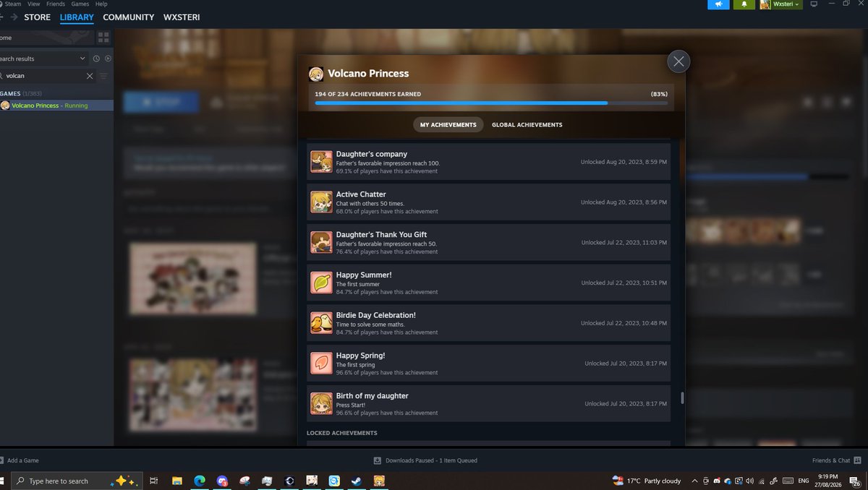Screen dimensions: 868x490
Task: Toggle the ready-to-play filter icon
Action: click(x=108, y=59)
